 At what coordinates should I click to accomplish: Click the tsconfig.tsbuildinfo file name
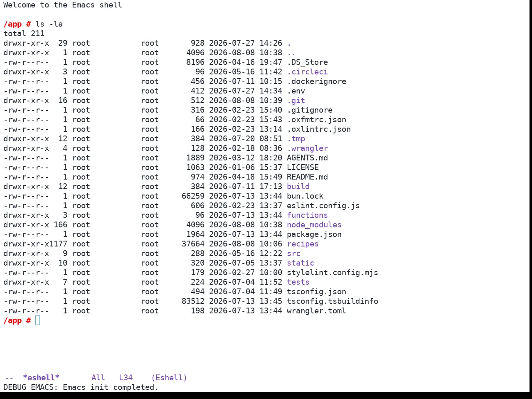332,301
